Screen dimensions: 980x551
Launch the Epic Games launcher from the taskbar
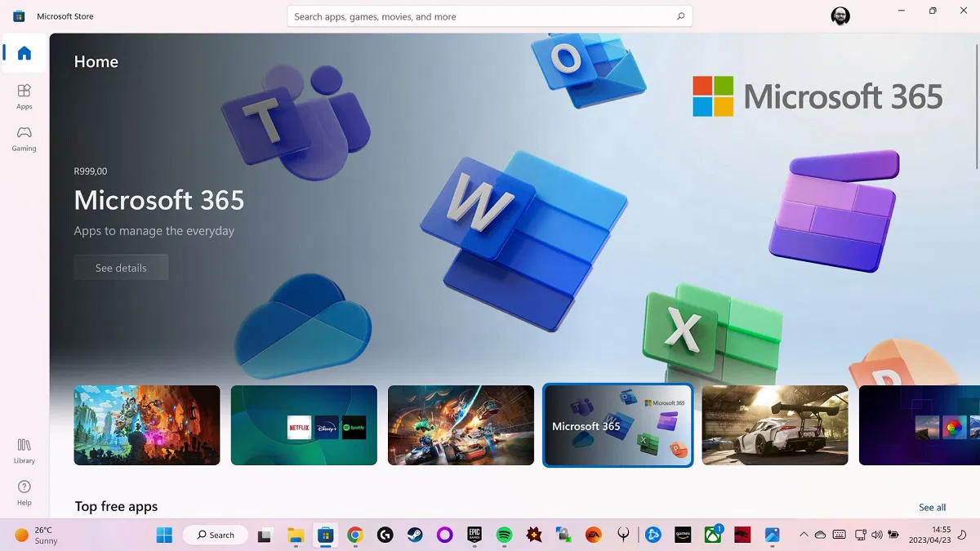474,535
